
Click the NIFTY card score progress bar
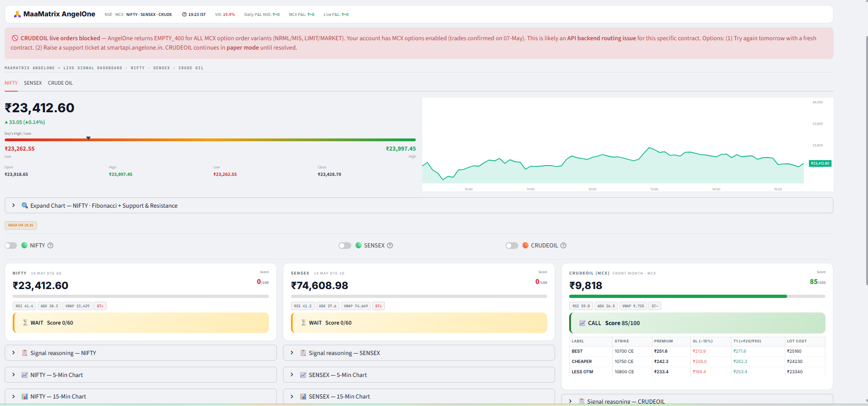141,296
